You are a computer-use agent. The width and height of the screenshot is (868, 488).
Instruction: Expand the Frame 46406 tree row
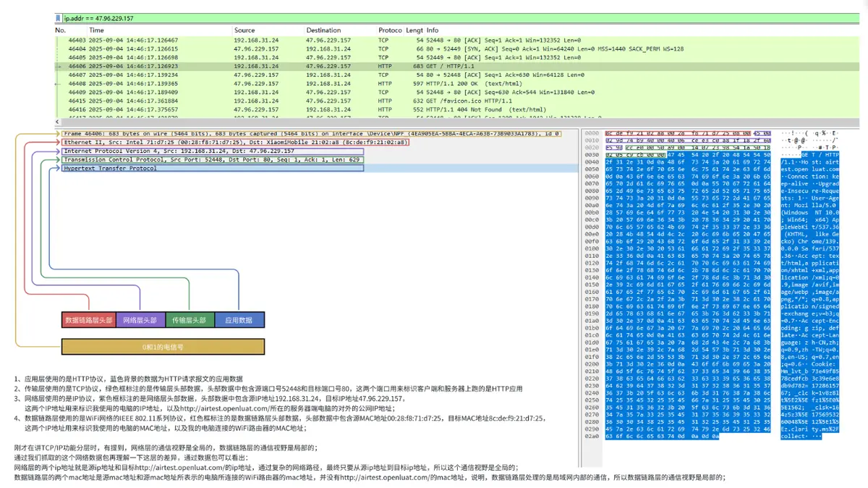click(x=311, y=134)
